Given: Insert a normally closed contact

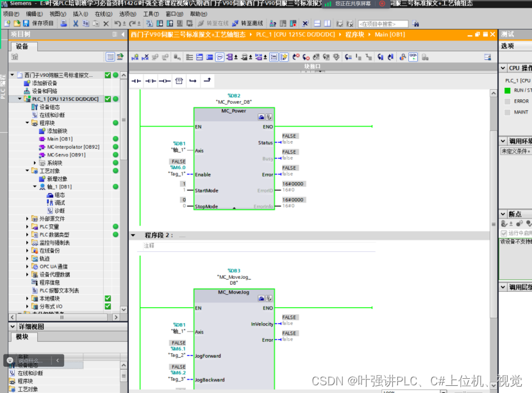Looking at the screenshot, I should point(150,81).
